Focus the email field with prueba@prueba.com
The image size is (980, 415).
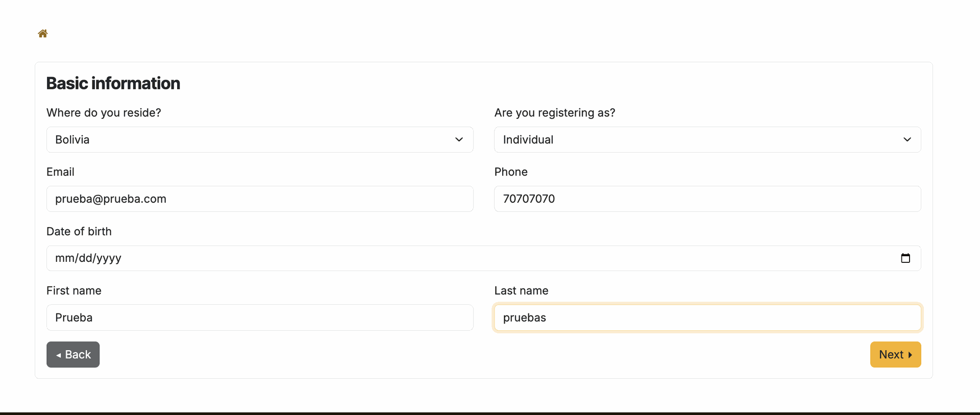(259, 199)
